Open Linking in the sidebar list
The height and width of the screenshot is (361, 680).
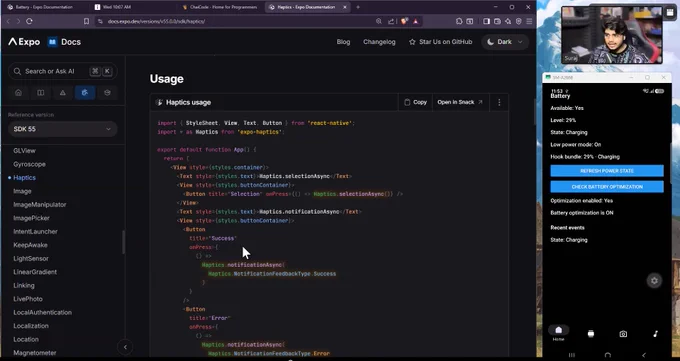[23, 285]
